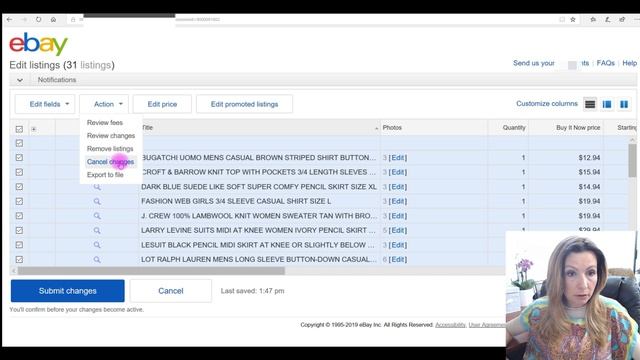This screenshot has height=360, width=640.
Task: Uncheck the blank row checkbox below header
Action: (x=19, y=143)
